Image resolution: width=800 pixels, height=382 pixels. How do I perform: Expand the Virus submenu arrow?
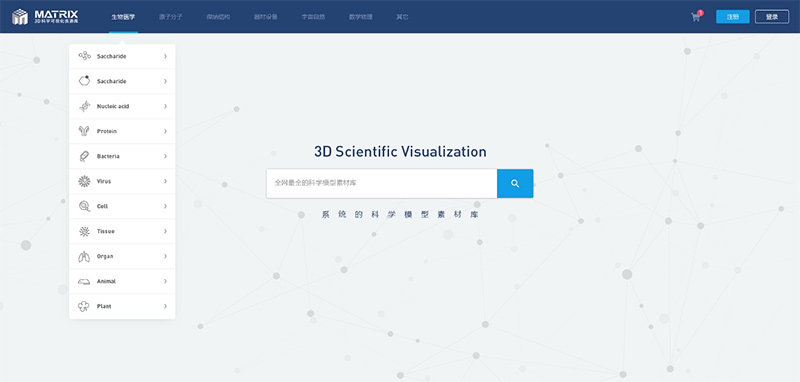[x=165, y=181]
